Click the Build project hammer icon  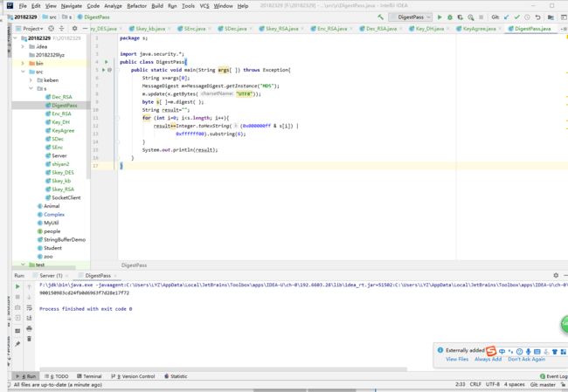pos(381,17)
